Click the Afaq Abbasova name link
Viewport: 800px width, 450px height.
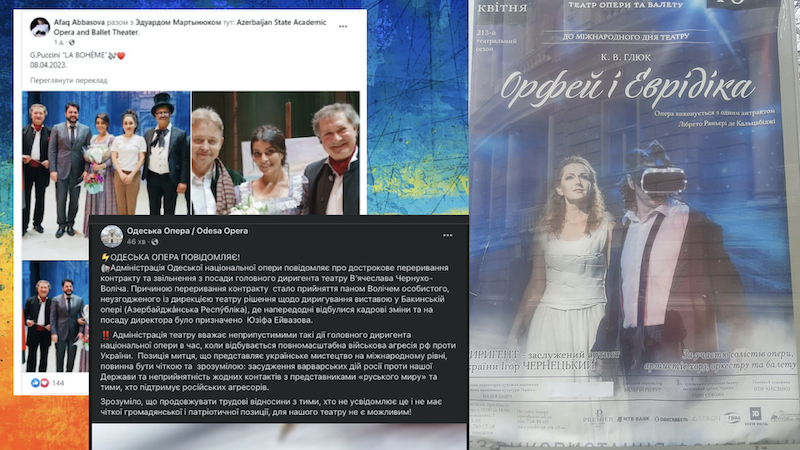pos(79,22)
